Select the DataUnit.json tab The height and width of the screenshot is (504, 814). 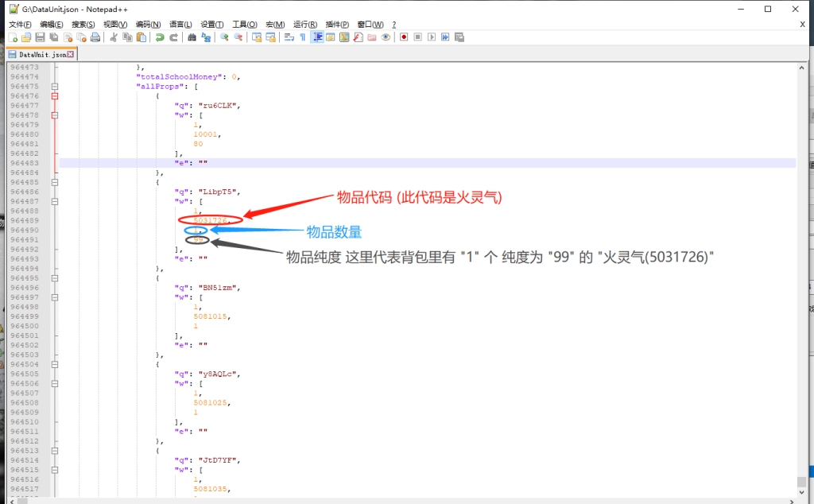tap(41, 54)
